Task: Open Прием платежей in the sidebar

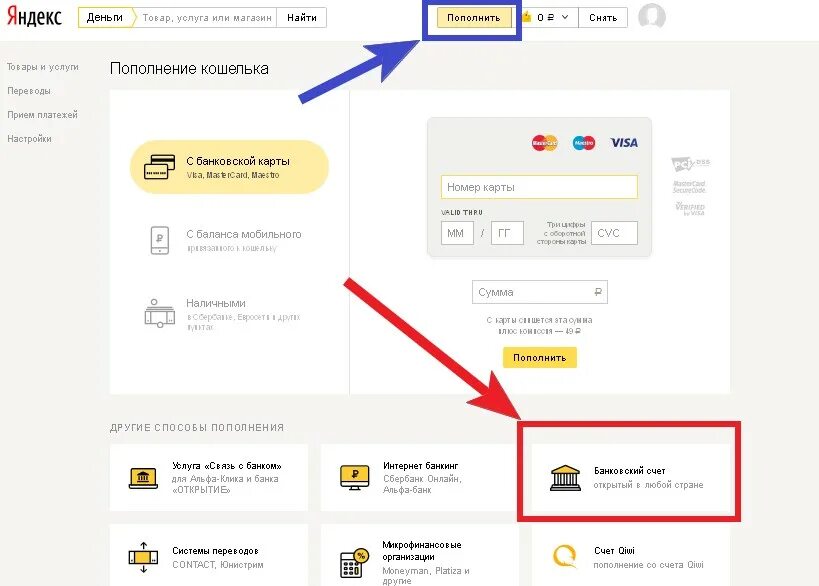Action: pyautogui.click(x=42, y=115)
